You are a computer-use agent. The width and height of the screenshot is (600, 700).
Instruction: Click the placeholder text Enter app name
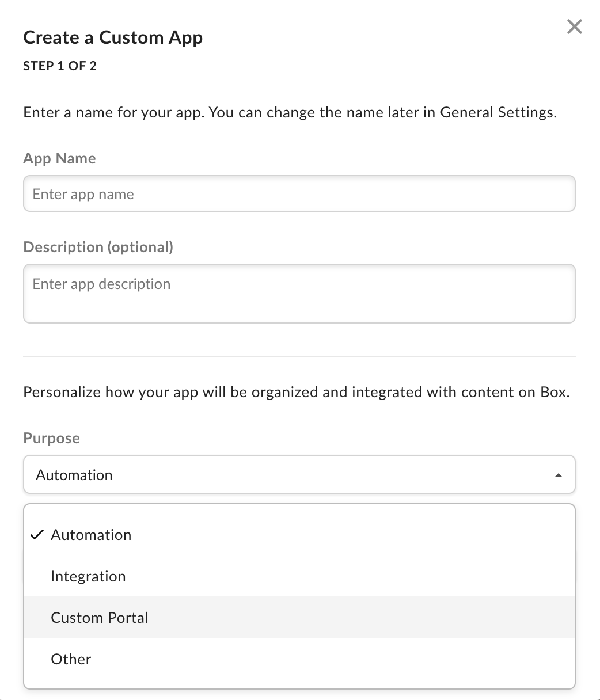click(x=84, y=194)
